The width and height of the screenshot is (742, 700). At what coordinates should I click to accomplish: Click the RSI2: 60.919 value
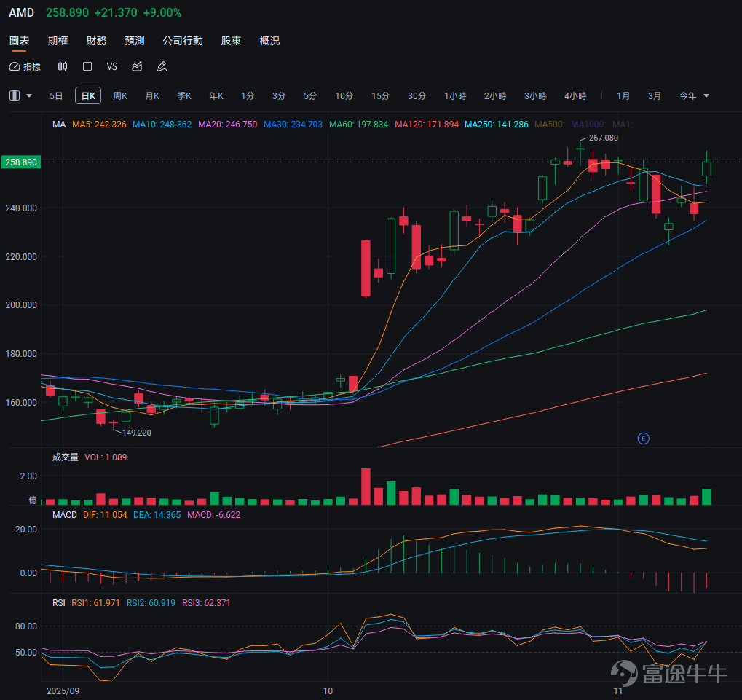151,603
